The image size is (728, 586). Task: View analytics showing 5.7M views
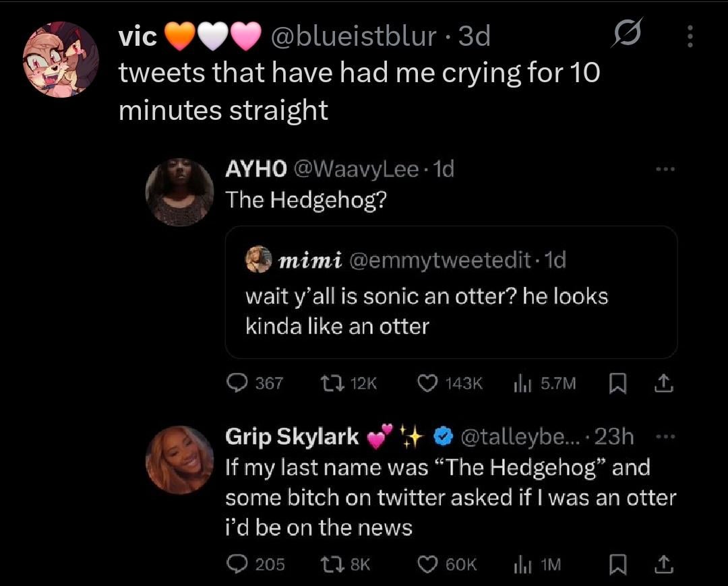545,384
